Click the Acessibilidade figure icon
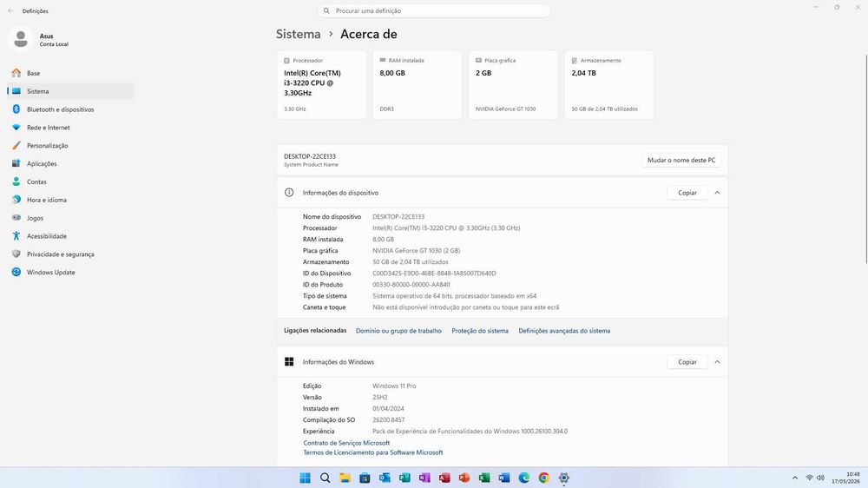Image resolution: width=868 pixels, height=488 pixels. coord(16,236)
